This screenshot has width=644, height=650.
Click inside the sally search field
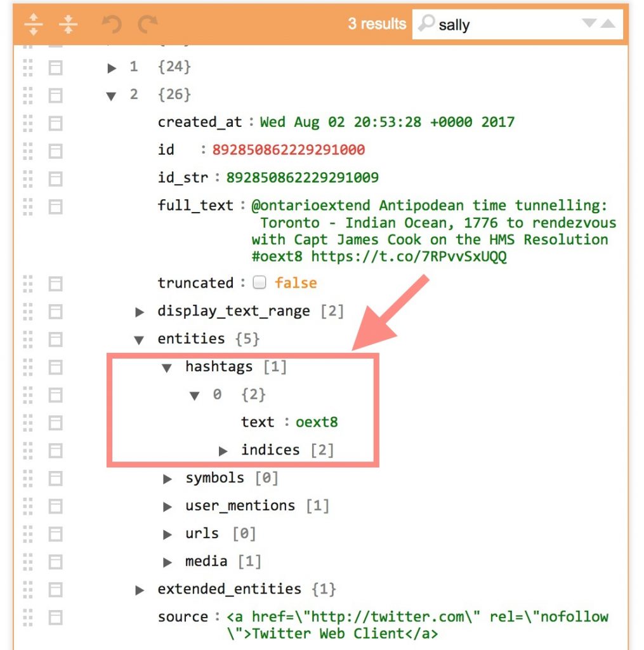(501, 24)
